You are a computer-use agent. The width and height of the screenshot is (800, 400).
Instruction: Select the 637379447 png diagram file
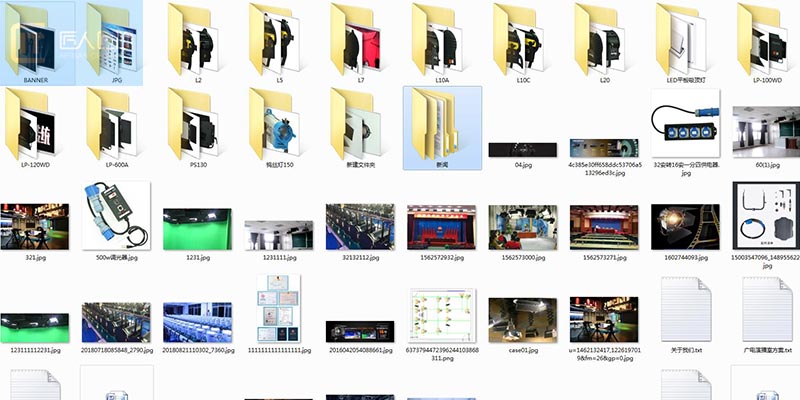pos(441,315)
